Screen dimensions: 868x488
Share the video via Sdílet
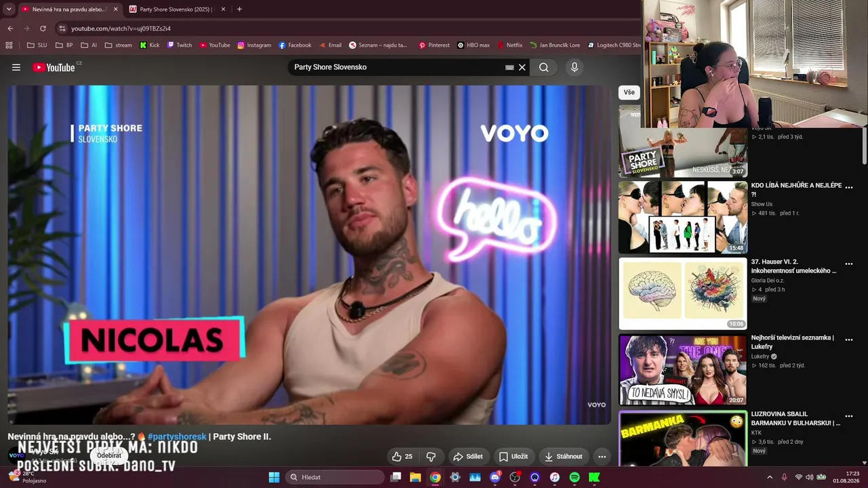pyautogui.click(x=468, y=456)
